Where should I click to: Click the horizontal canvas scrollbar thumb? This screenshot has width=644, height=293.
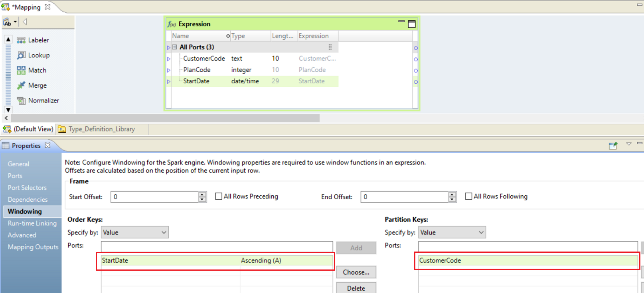point(165,118)
